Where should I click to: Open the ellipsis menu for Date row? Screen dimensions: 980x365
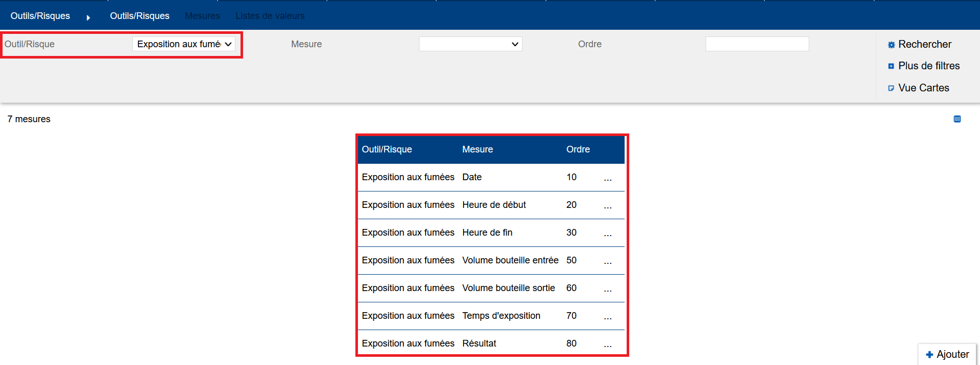608,178
